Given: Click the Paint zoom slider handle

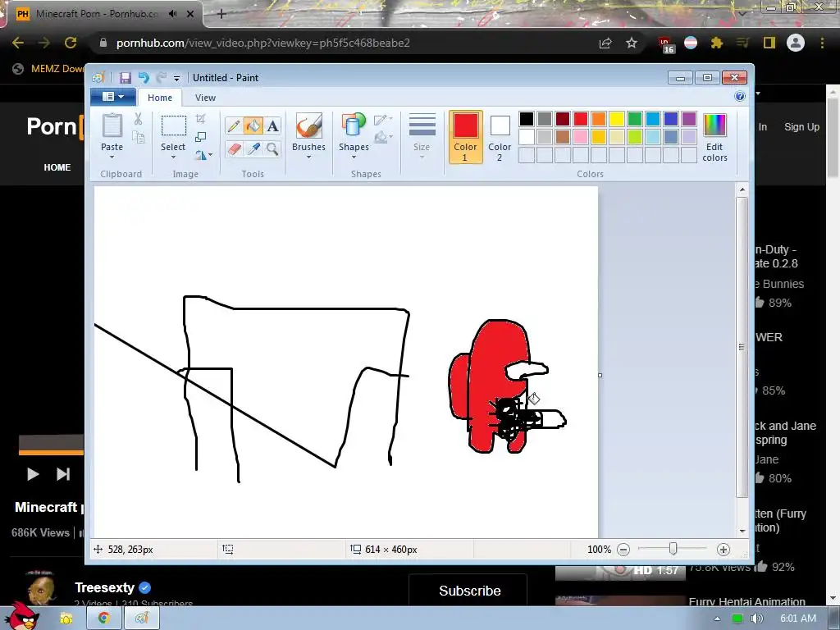Looking at the screenshot, I should point(673,549).
